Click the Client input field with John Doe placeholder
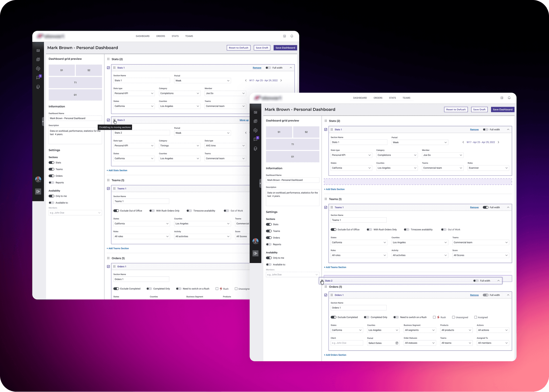 pos(347,343)
